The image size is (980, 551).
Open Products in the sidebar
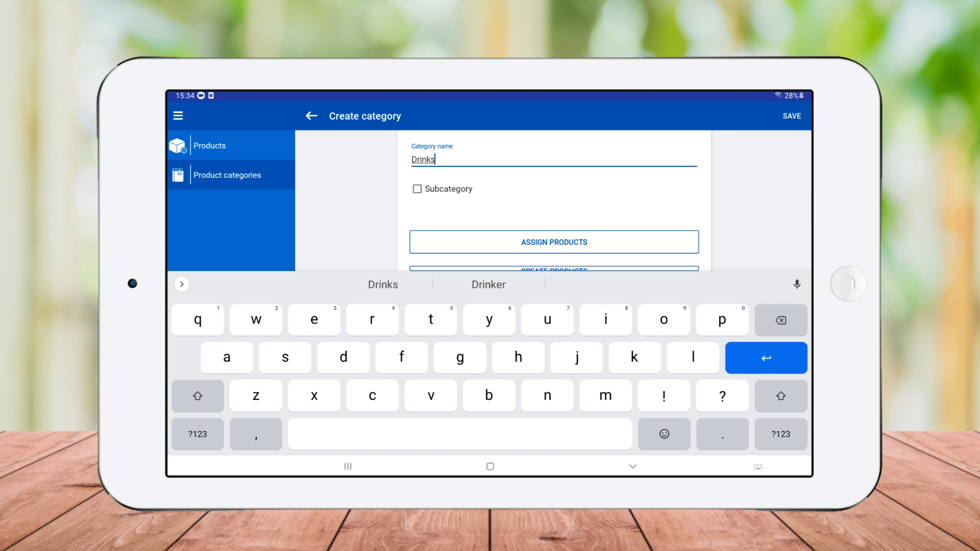(209, 146)
